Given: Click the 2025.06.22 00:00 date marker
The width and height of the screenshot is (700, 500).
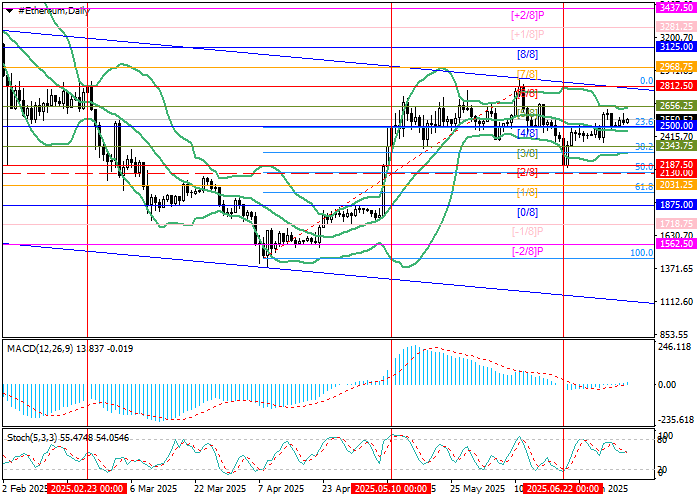Looking at the screenshot, I should pyautogui.click(x=563, y=490).
